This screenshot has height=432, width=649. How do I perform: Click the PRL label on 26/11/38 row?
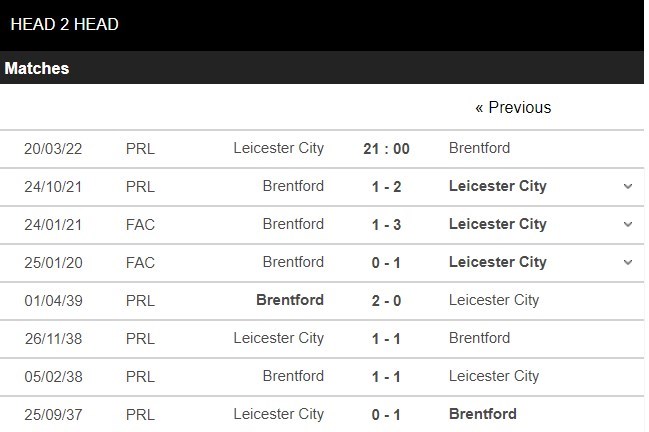140,339
